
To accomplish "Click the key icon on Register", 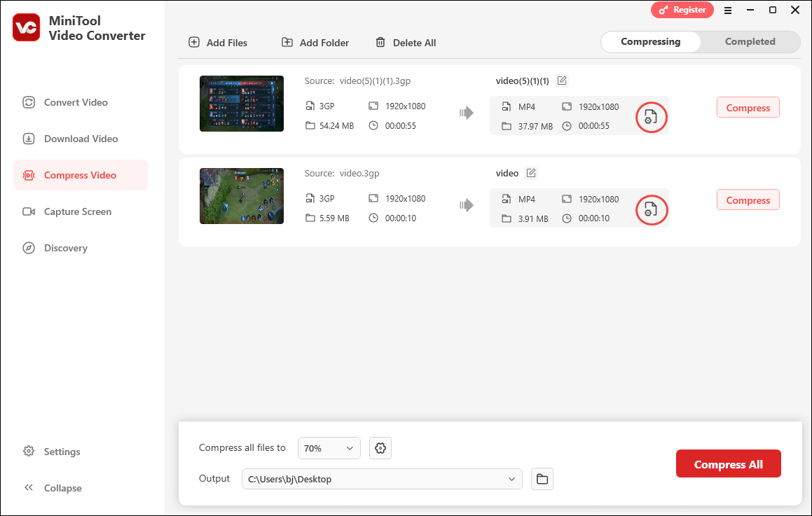I will 663,10.
